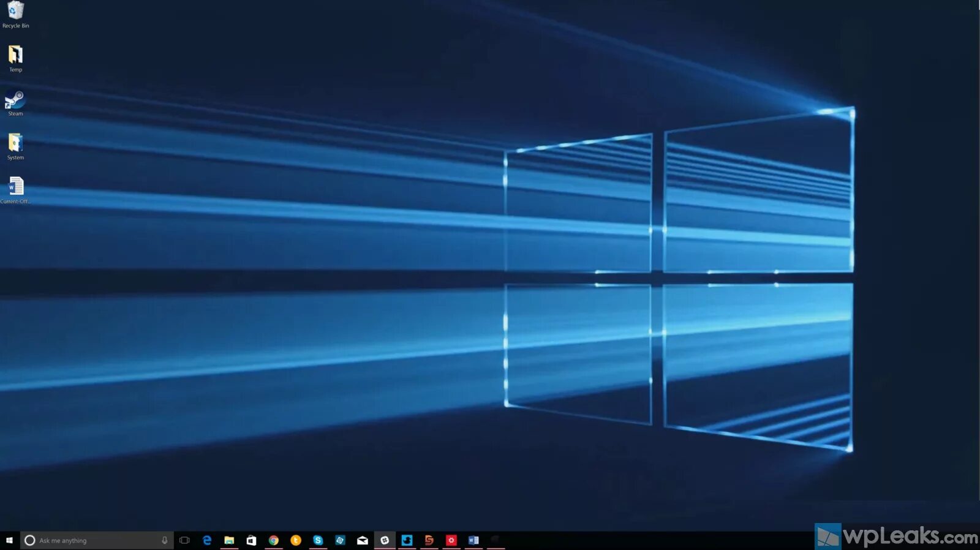Click the Cortana circle icon
This screenshot has height=550, width=980.
29,540
